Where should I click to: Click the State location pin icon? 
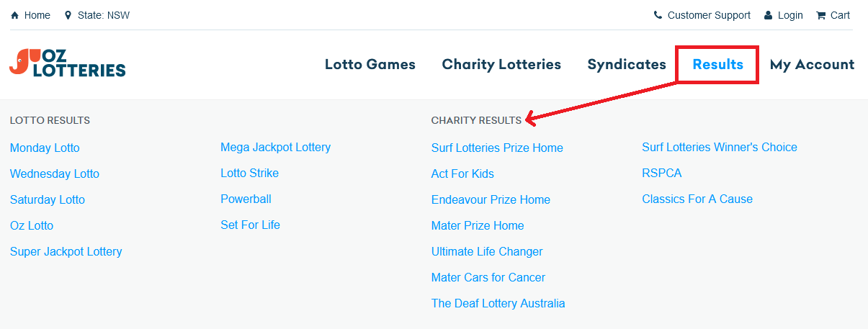[x=68, y=15]
